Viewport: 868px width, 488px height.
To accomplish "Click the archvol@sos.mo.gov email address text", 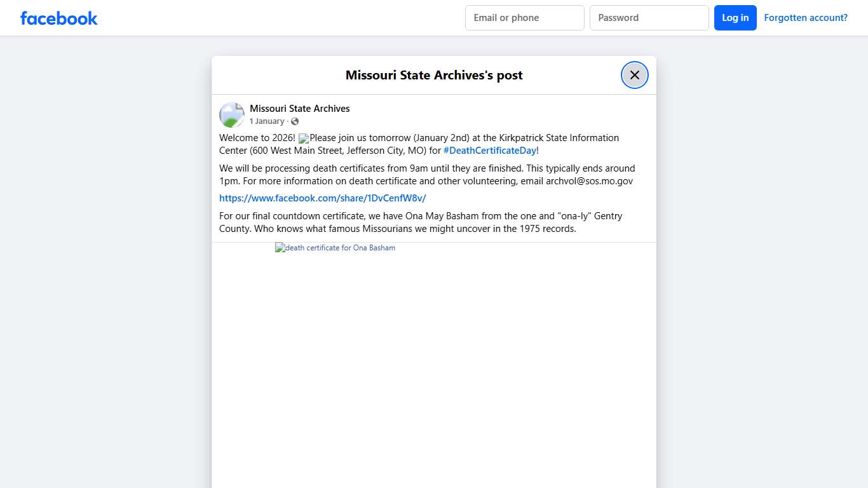I will click(589, 181).
